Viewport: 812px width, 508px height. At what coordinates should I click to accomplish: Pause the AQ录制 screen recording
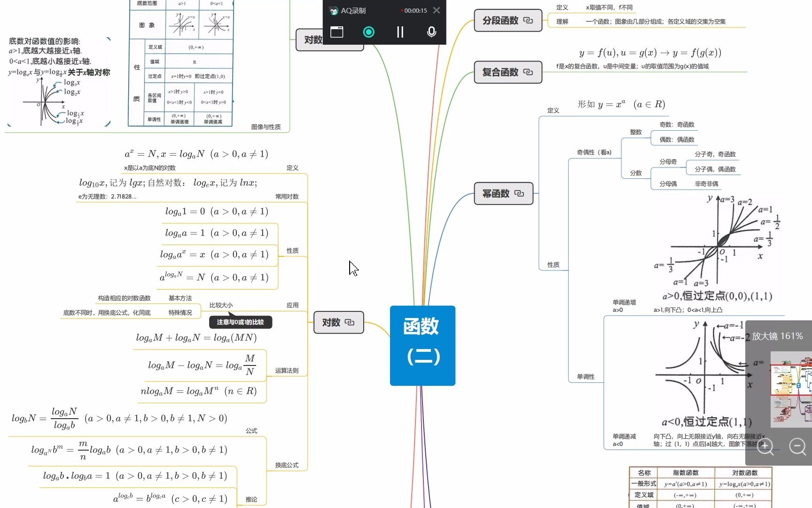tap(400, 32)
